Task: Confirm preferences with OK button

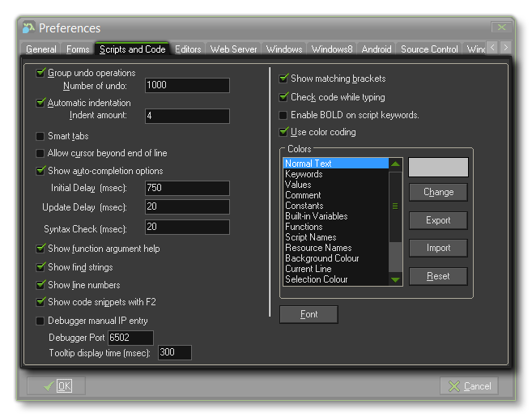Action: [56, 386]
